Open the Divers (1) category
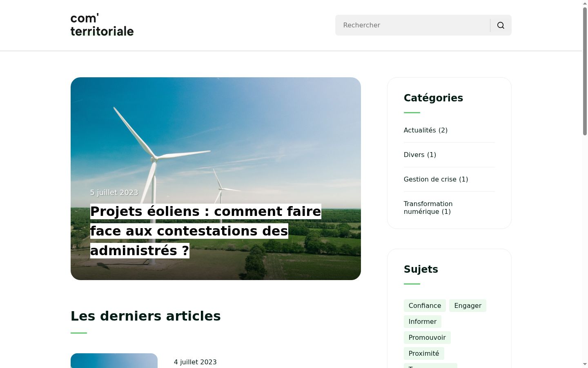Screen dimensions: 588x368 point(420,155)
